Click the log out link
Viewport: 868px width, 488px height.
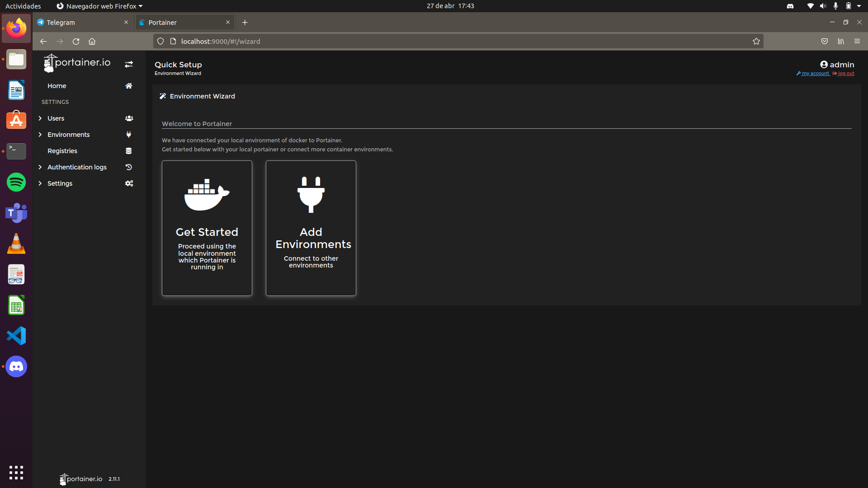[x=845, y=74]
